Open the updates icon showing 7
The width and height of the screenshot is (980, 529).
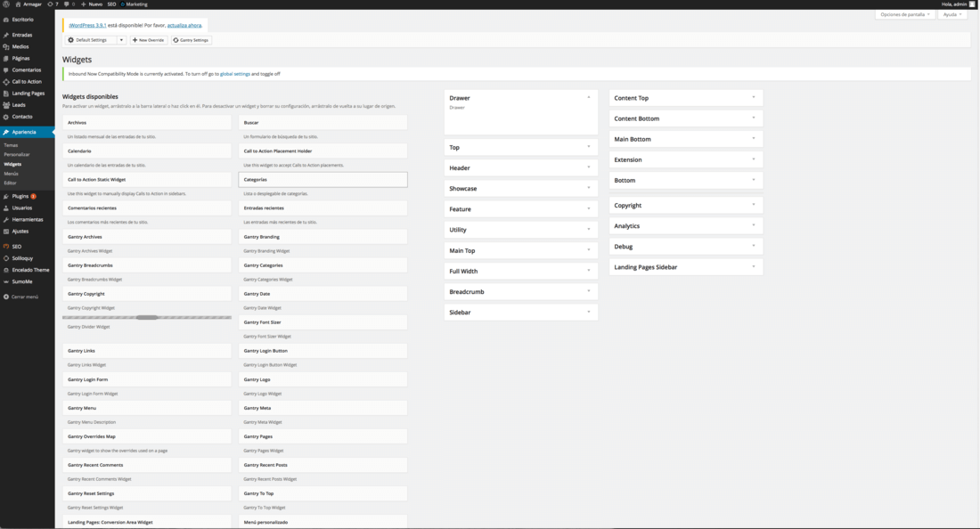(50, 4)
